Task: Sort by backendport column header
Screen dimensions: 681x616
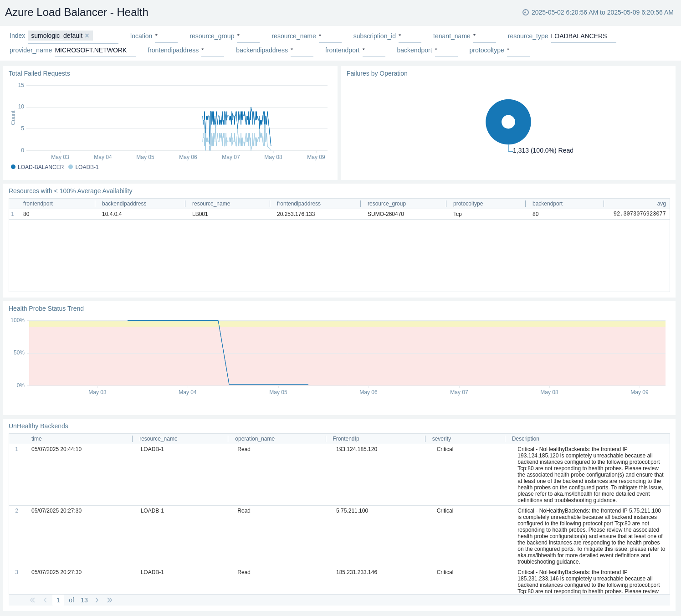Action: click(548, 204)
